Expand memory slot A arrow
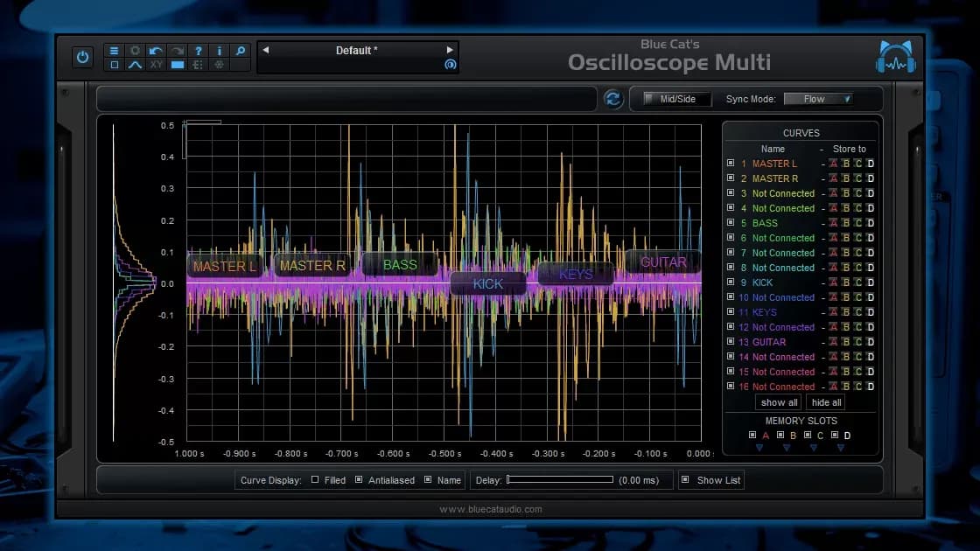This screenshot has height=551, width=980. (759, 448)
